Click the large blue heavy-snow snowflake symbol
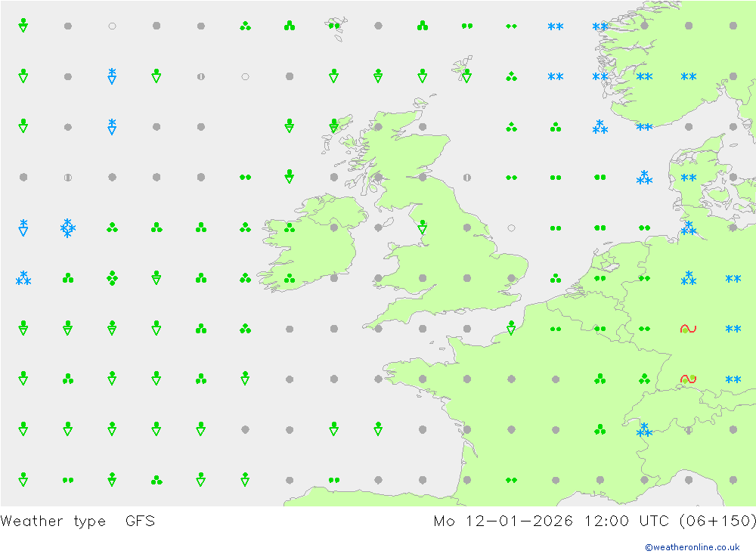 coord(68,227)
